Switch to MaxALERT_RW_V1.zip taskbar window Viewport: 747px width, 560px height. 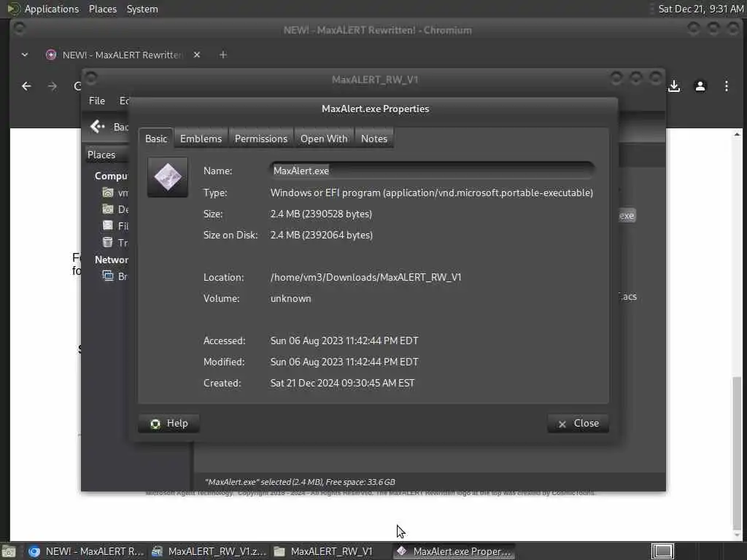pyautogui.click(x=209, y=551)
